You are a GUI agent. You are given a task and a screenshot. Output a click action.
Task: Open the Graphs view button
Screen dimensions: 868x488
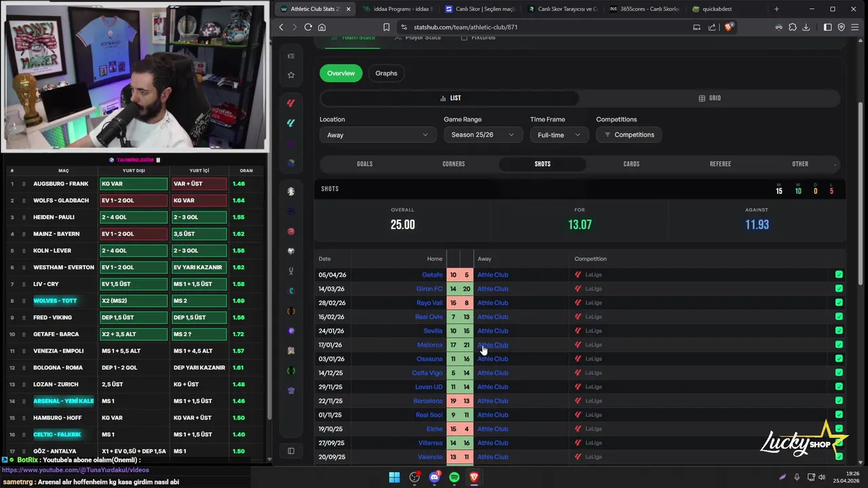(x=387, y=73)
